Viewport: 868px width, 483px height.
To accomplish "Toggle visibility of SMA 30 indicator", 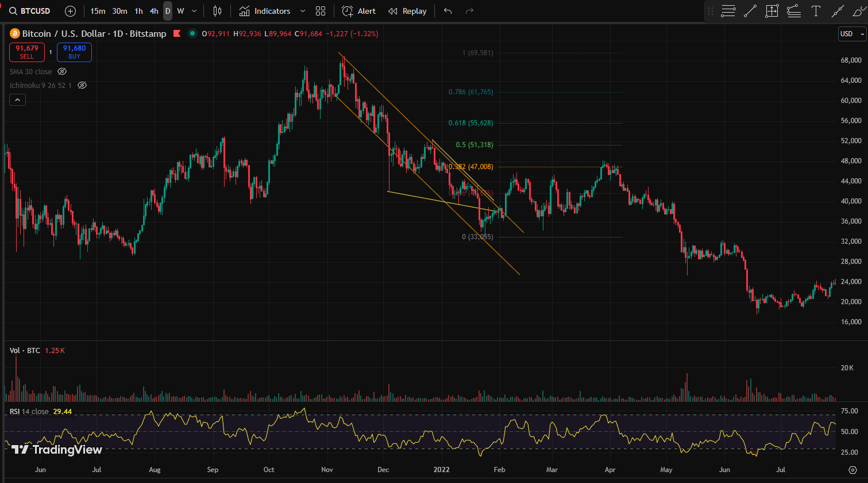I will tap(63, 72).
